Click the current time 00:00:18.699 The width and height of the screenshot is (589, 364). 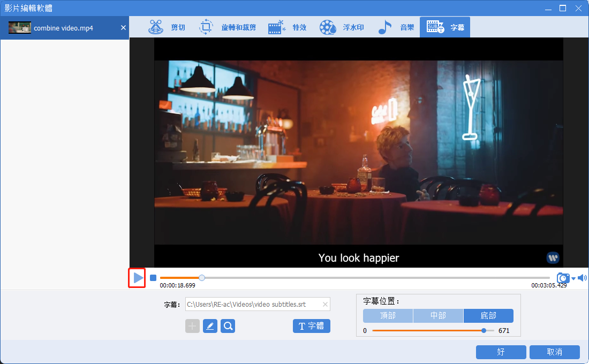pos(177,285)
